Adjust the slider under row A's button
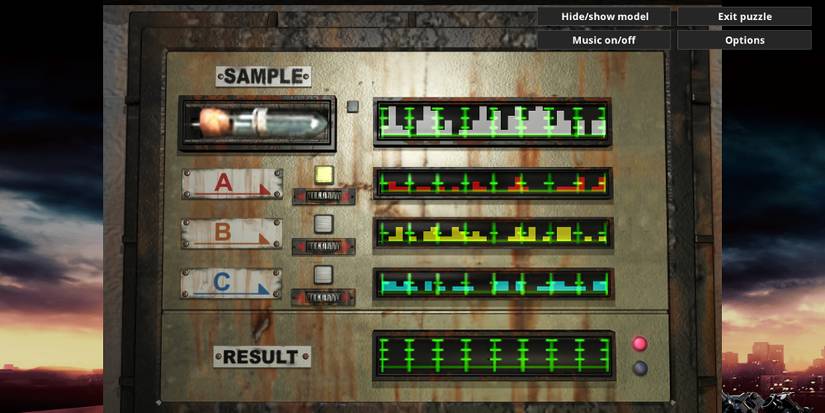 tap(323, 197)
